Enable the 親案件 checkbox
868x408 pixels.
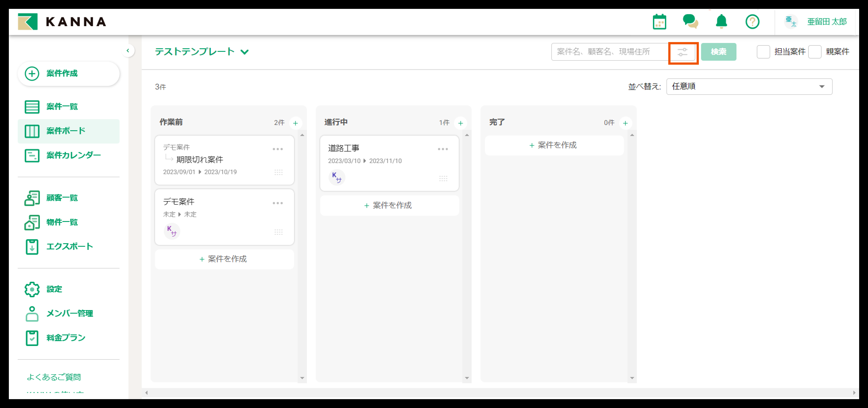(815, 52)
